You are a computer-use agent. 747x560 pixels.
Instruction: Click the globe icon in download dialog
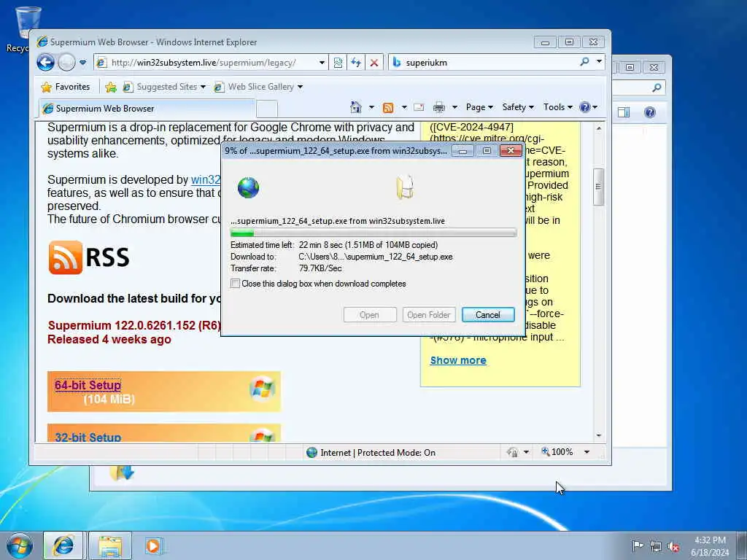(248, 187)
